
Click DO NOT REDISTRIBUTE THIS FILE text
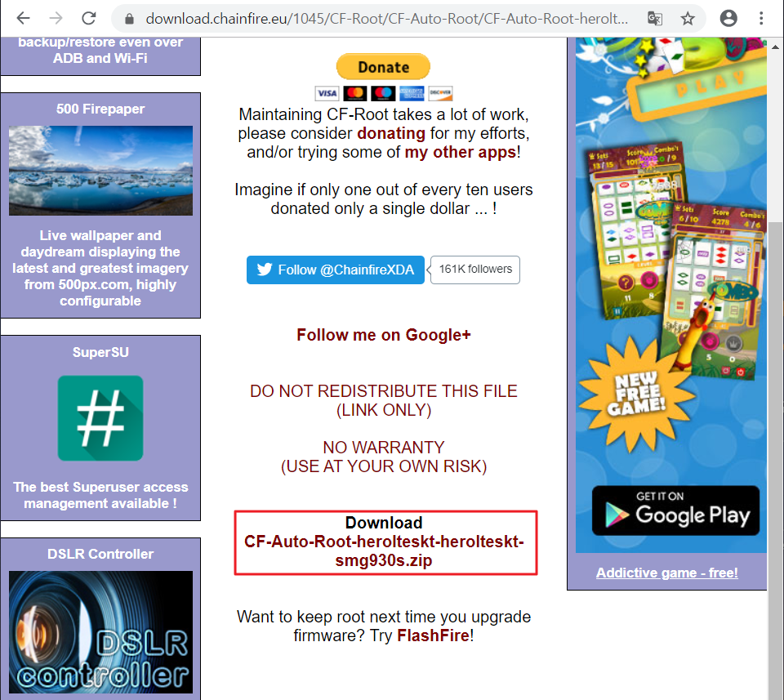click(x=384, y=400)
